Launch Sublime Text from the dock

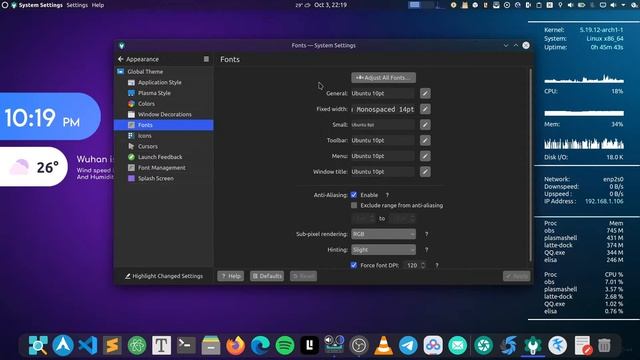112,346
